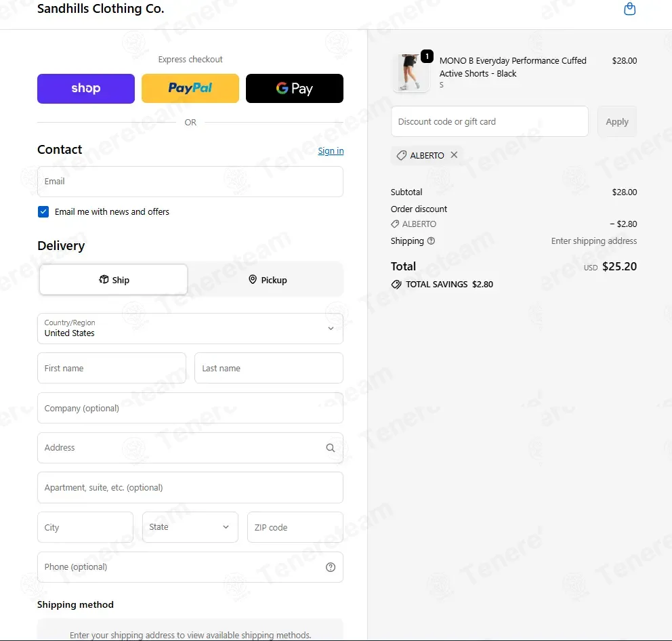Click the First name field
This screenshot has height=641, width=672.
112,369
